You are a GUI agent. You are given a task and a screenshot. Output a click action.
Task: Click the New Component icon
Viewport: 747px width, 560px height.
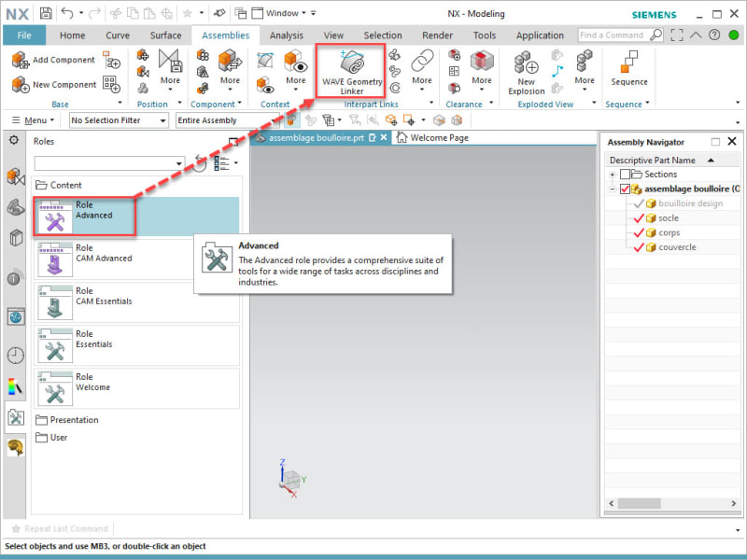coord(20,84)
